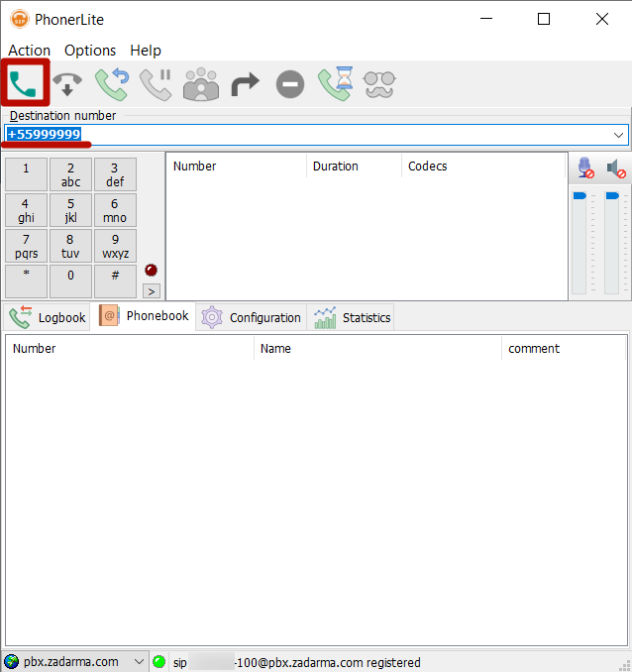Image resolution: width=632 pixels, height=672 pixels.
Task: Click the phonebook Number column header
Action: click(x=130, y=349)
